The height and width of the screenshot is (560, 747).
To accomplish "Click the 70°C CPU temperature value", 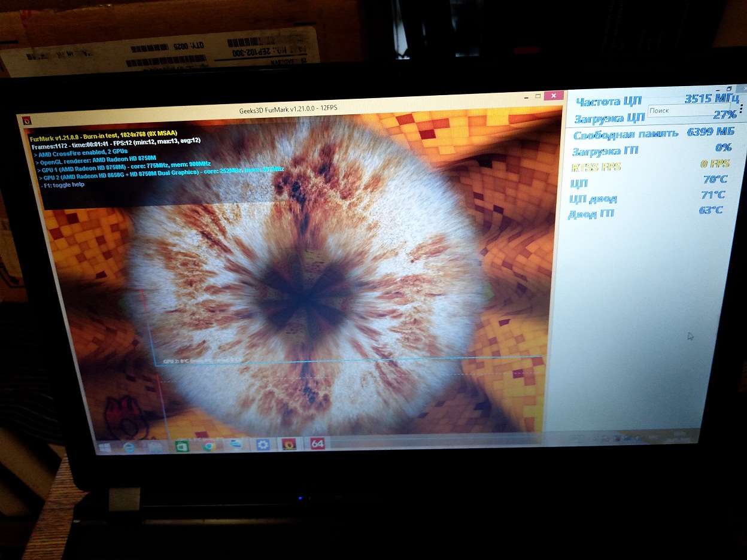I will tap(714, 179).
